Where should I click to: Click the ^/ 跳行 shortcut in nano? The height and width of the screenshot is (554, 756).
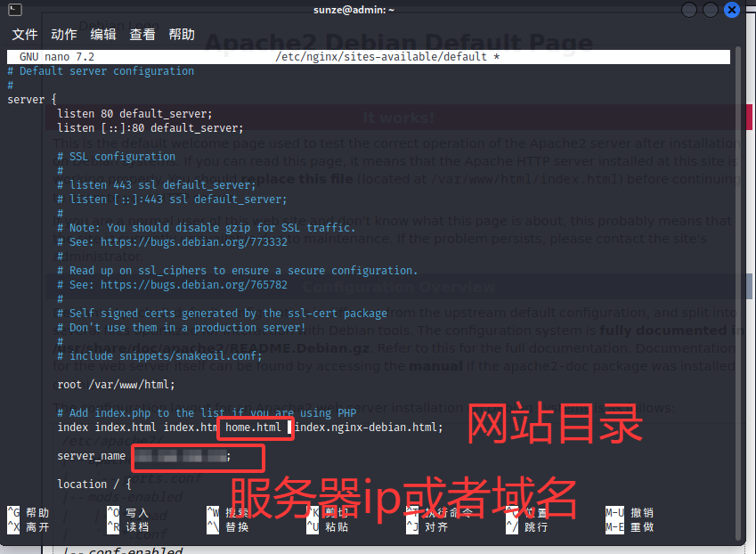[x=527, y=527]
